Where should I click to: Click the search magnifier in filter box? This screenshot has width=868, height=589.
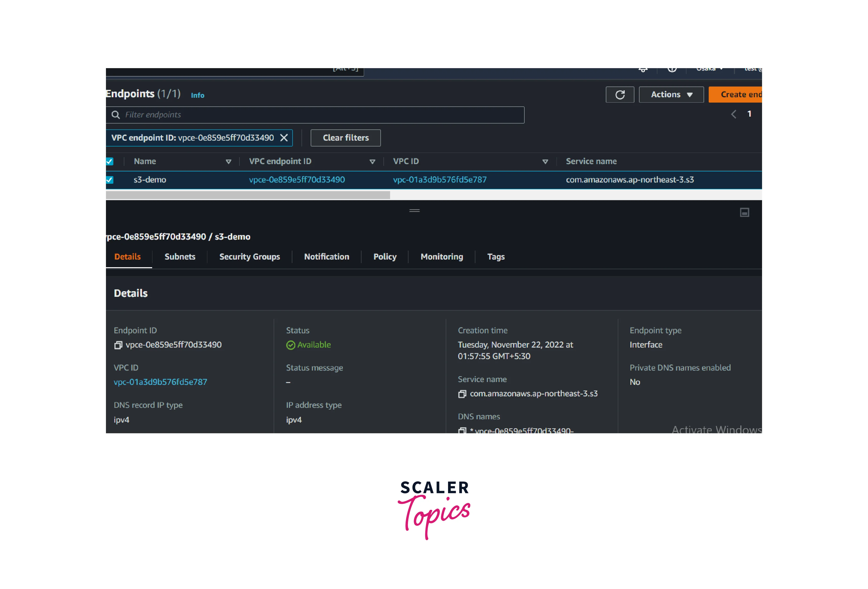click(x=116, y=115)
